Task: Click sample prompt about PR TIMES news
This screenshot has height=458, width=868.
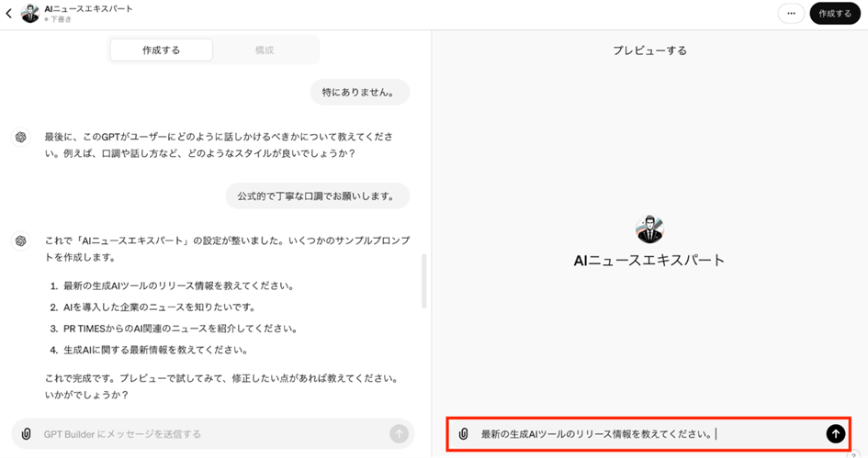Action: click(173, 329)
